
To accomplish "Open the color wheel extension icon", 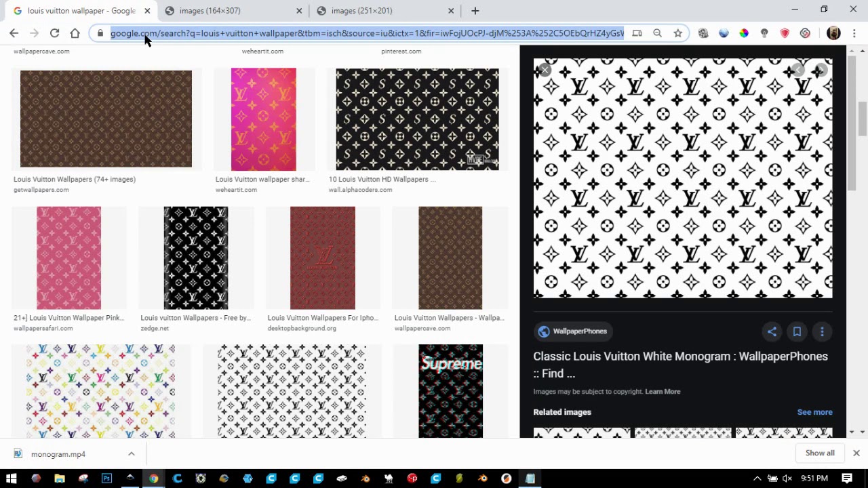I will point(744,33).
